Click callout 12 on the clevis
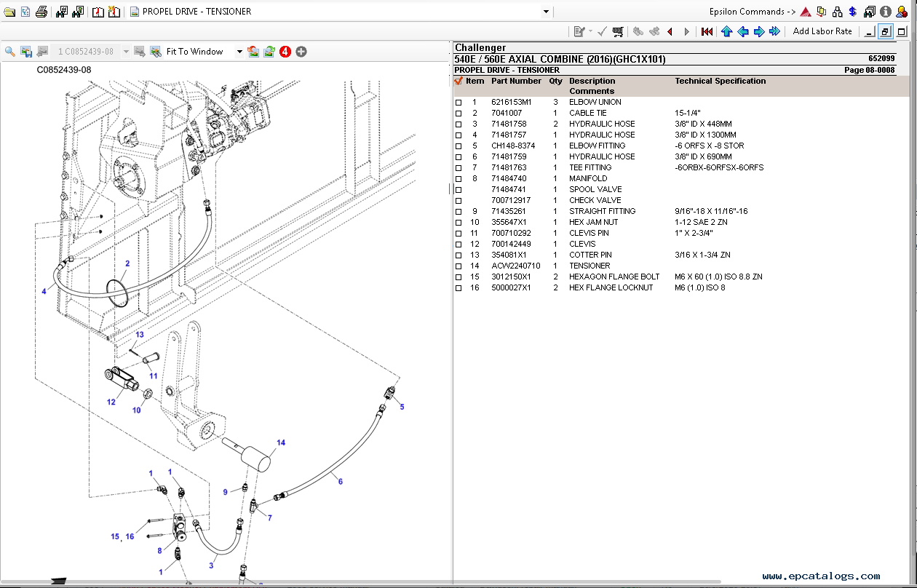The width and height of the screenshot is (917, 588). pyautogui.click(x=111, y=402)
